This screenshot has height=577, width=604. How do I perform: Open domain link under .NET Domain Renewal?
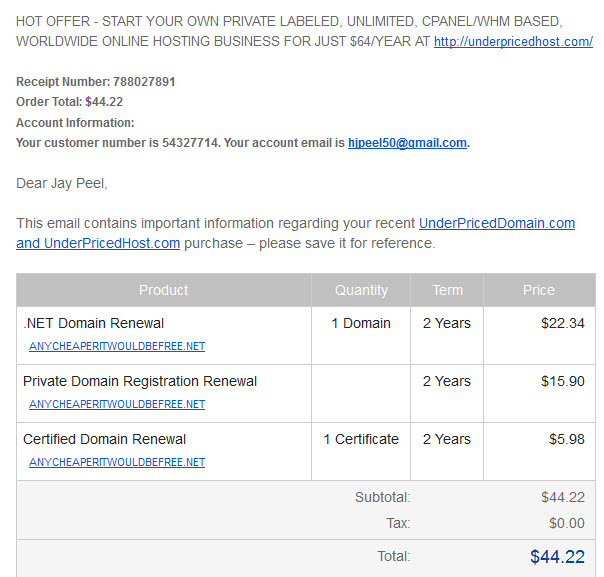point(117,346)
